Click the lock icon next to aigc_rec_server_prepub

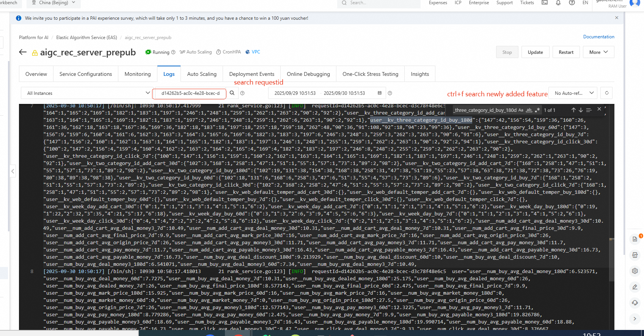[35, 53]
